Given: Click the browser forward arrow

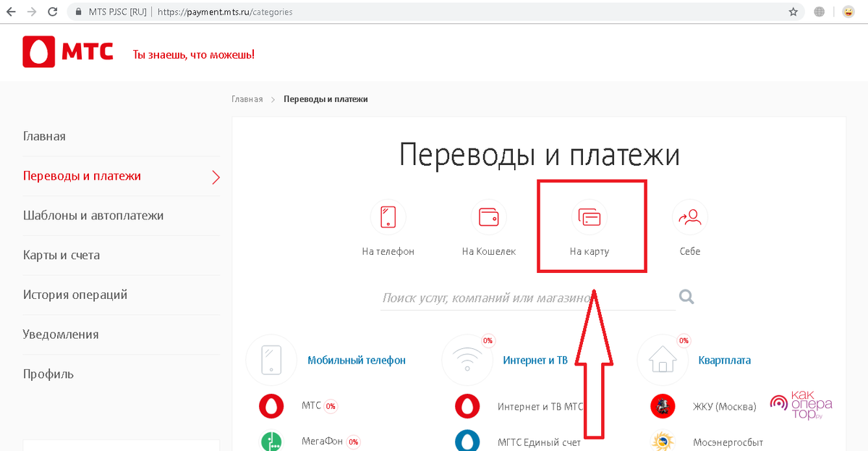Looking at the screenshot, I should (33, 12).
